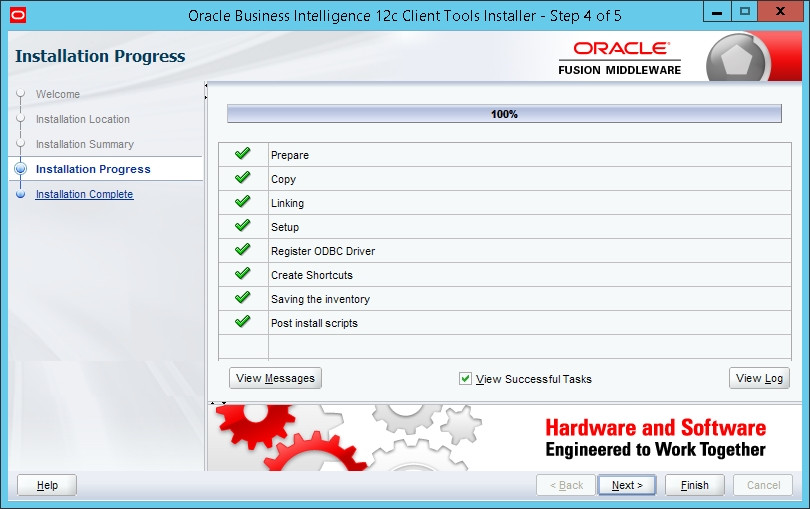Select the Welcome step label
Viewport: 810px width, 509px height.
click(58, 94)
